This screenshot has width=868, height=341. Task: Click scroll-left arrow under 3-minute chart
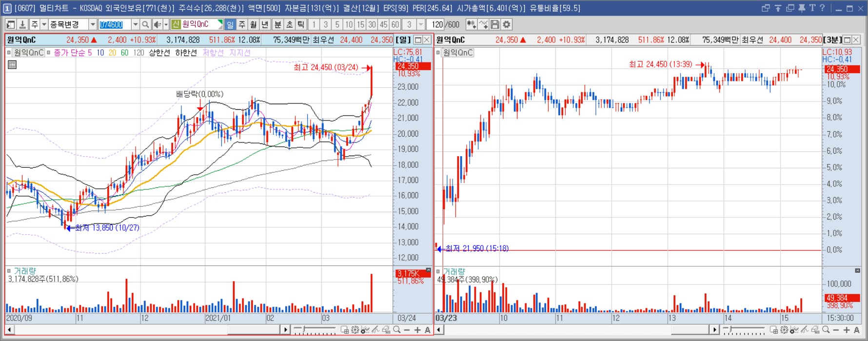pos(439,330)
